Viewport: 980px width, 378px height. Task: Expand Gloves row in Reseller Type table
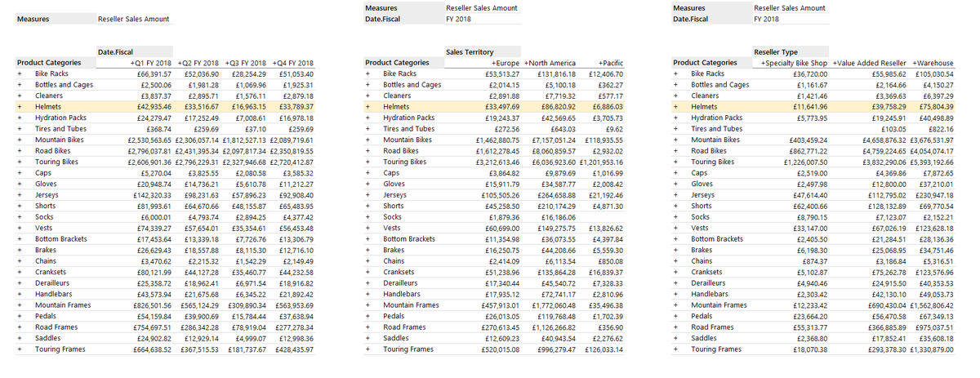coord(675,184)
